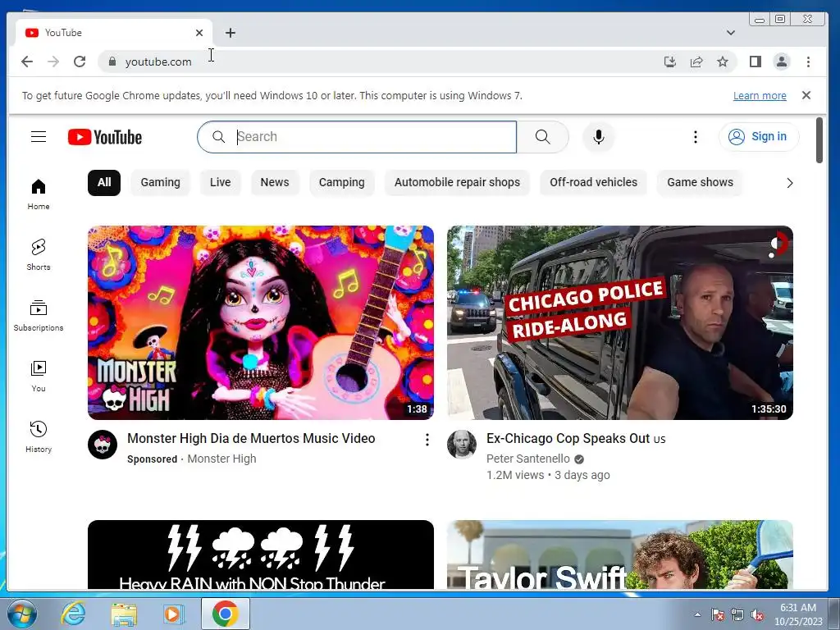Open Chrome three-dot menu

pos(808,62)
